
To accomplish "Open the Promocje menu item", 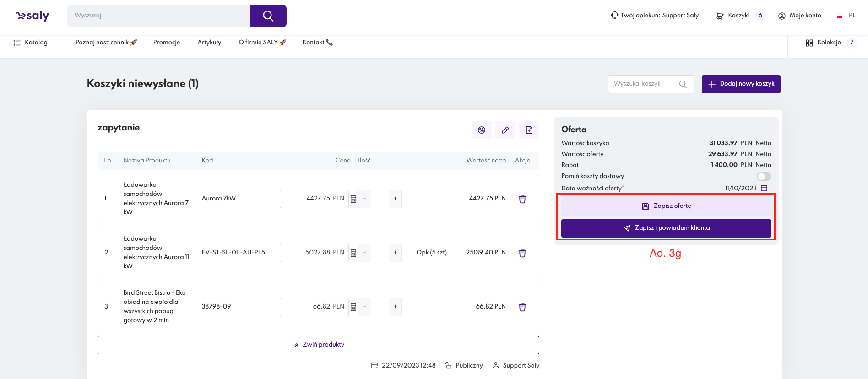I will click(166, 43).
